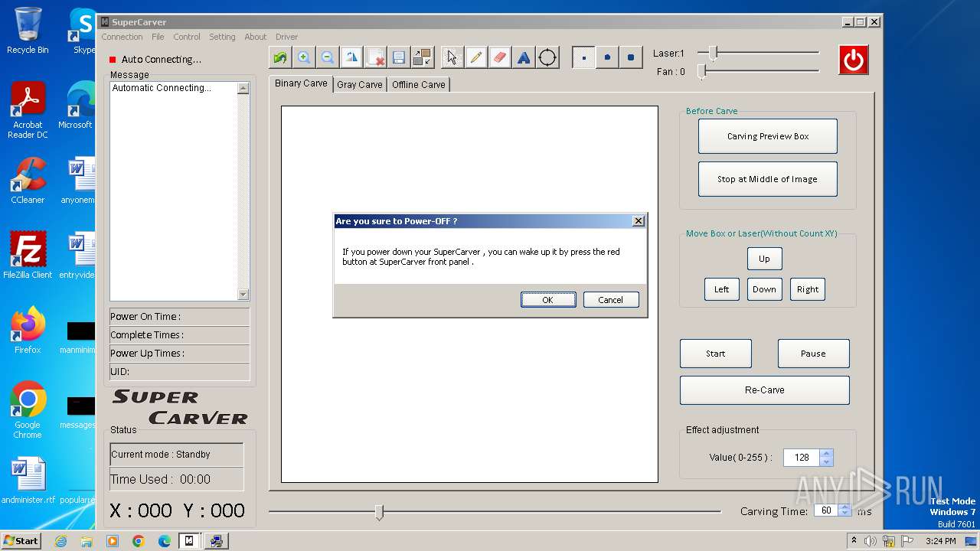The height and width of the screenshot is (551, 980).
Task: Click the 'Automatic Connecting...' message text
Action: point(162,88)
